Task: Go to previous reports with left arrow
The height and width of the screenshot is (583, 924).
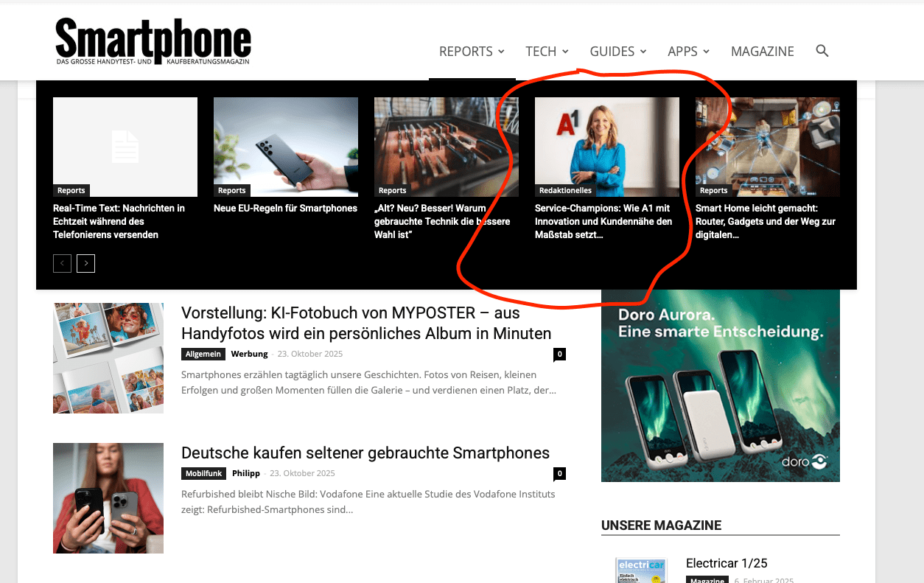Action: (62, 263)
